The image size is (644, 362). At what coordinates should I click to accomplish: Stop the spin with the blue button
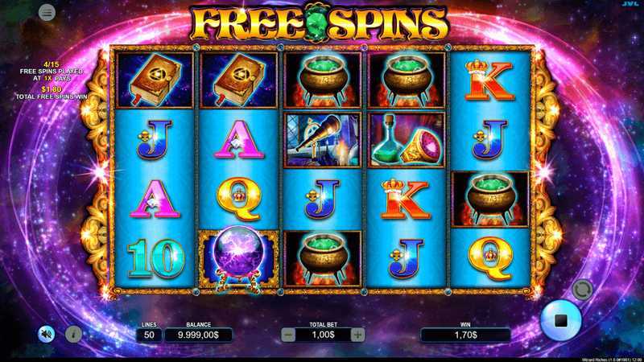pyautogui.click(x=560, y=320)
